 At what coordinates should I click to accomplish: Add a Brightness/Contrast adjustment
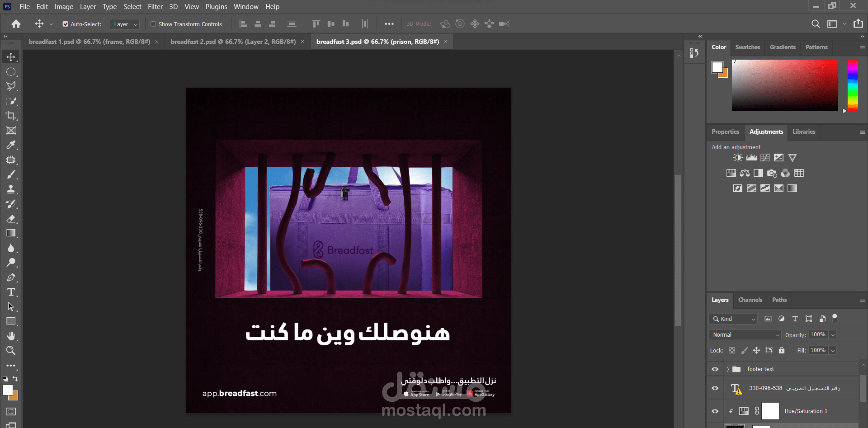(738, 158)
